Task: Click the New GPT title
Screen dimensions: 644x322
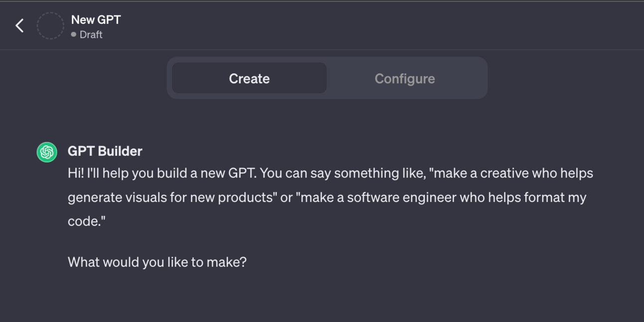Action: click(96, 20)
